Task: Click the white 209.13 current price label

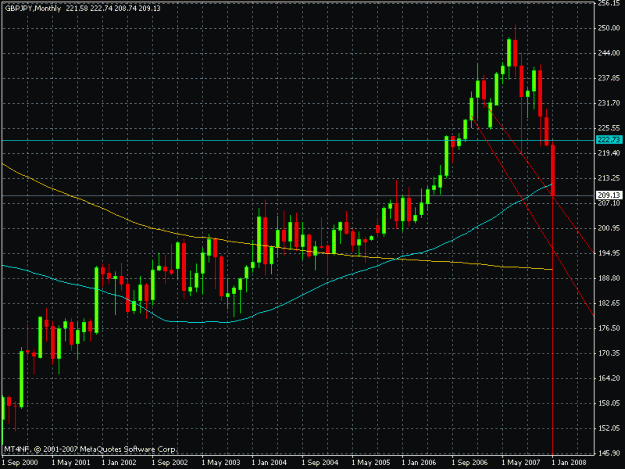Action: coord(609,195)
